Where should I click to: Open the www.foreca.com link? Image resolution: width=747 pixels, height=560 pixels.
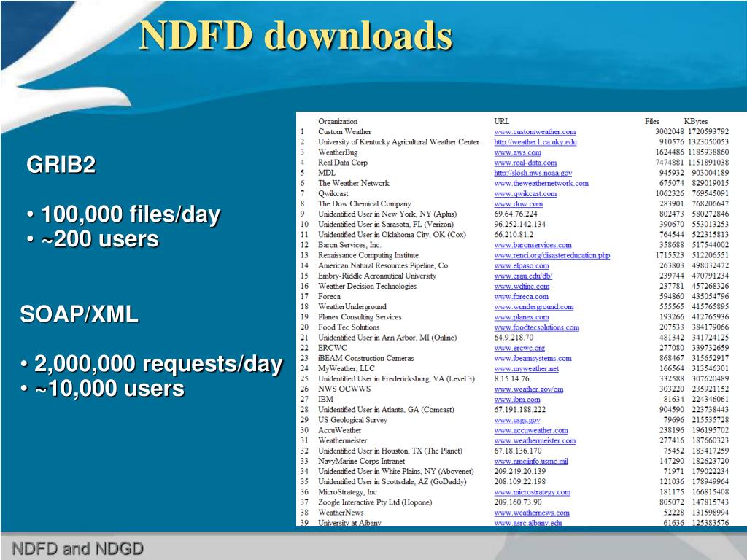(521, 297)
